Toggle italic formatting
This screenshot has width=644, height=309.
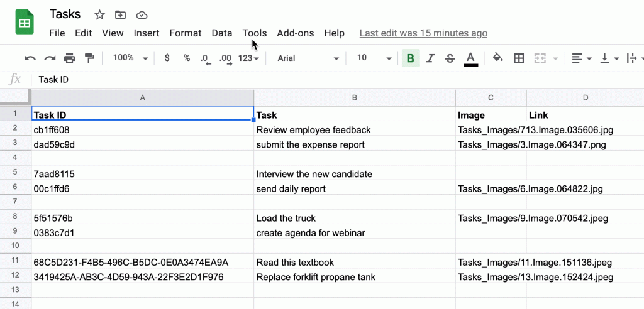pyautogui.click(x=430, y=58)
